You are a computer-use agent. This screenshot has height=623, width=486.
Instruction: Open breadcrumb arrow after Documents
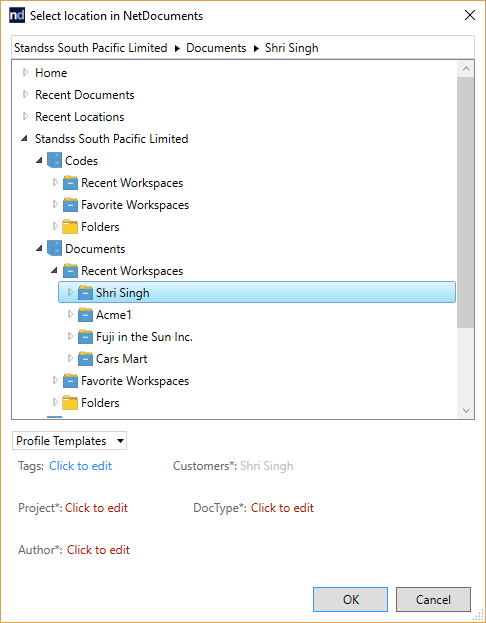point(256,48)
